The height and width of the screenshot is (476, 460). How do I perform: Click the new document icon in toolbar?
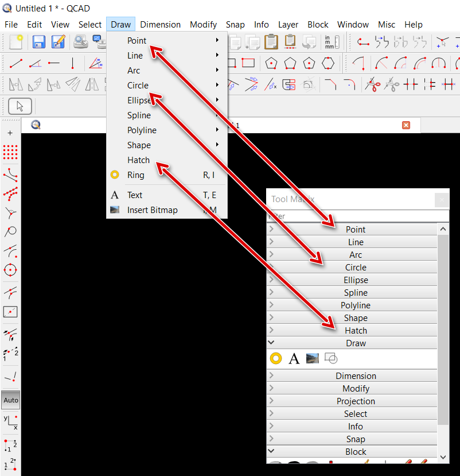(x=15, y=41)
